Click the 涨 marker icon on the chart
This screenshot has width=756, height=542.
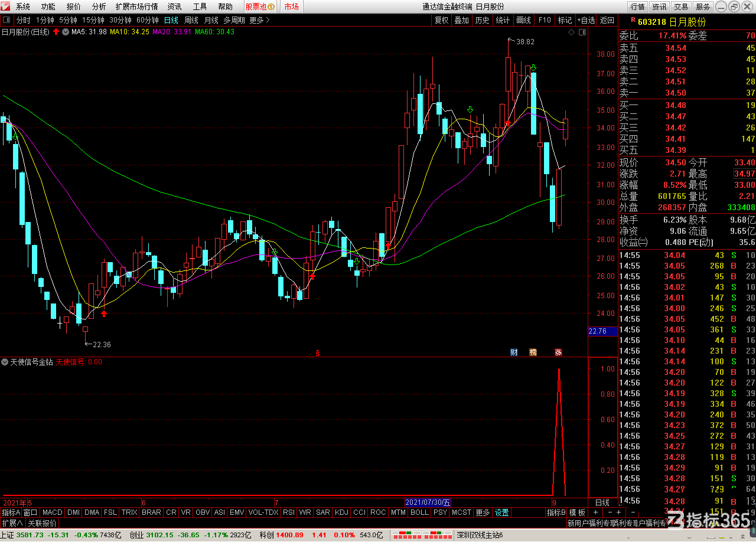pos(558,352)
